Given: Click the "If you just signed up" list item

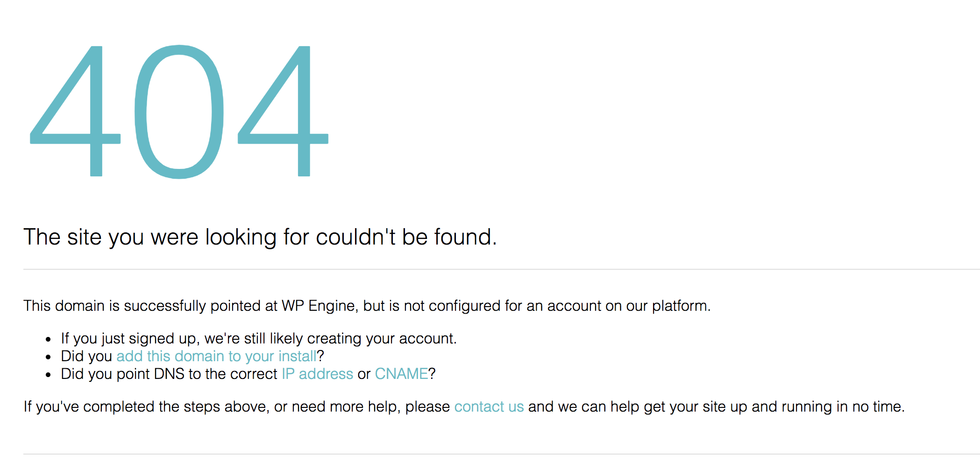Looking at the screenshot, I should tap(259, 338).
